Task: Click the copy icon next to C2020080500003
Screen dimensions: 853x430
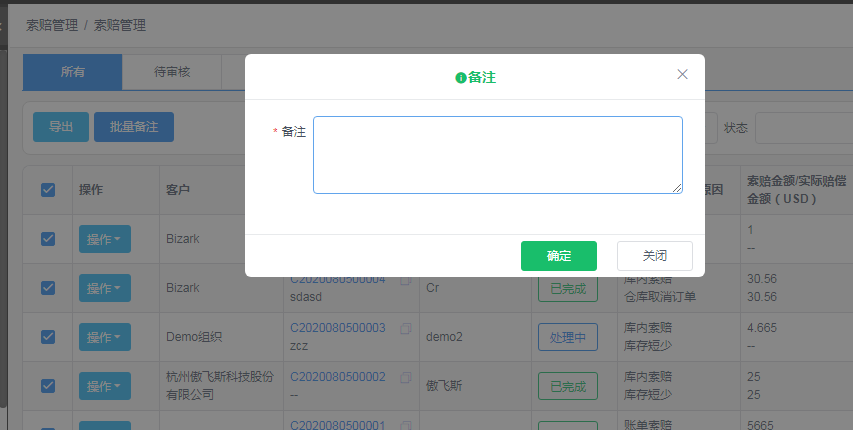Action: pos(405,328)
